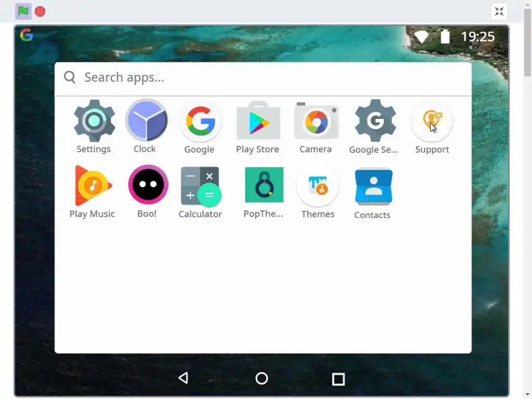Open the Google Settings app
Image resolution: width=532 pixels, height=399 pixels.
click(x=375, y=121)
